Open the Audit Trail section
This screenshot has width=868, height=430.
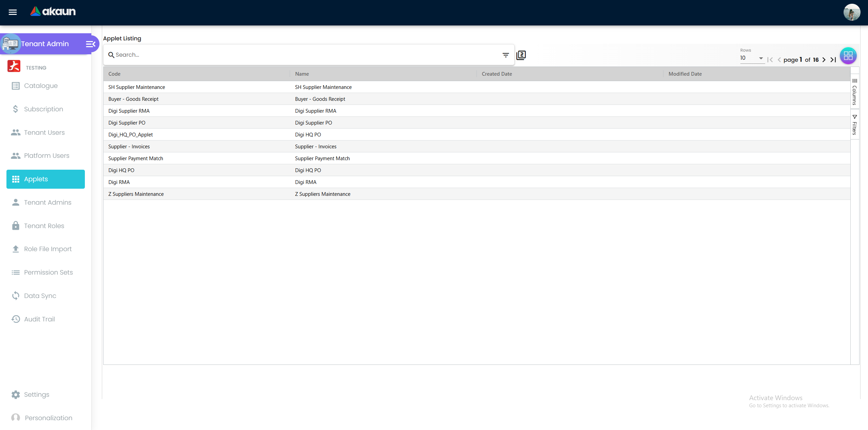click(x=39, y=319)
